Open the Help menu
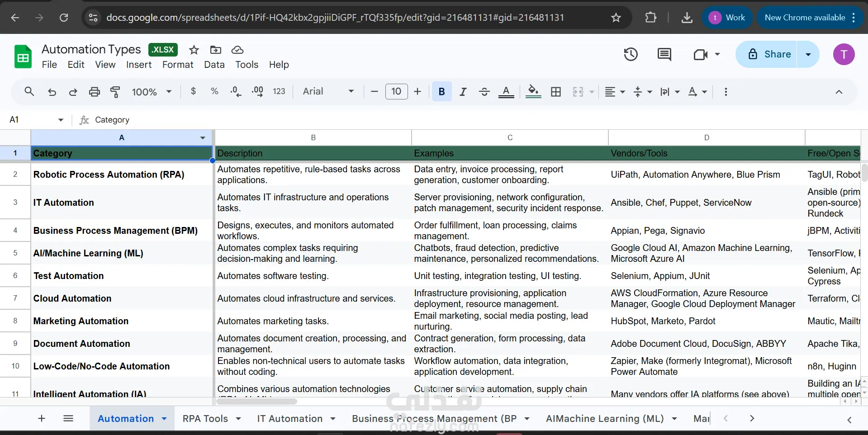The width and height of the screenshot is (868, 435). point(279,65)
